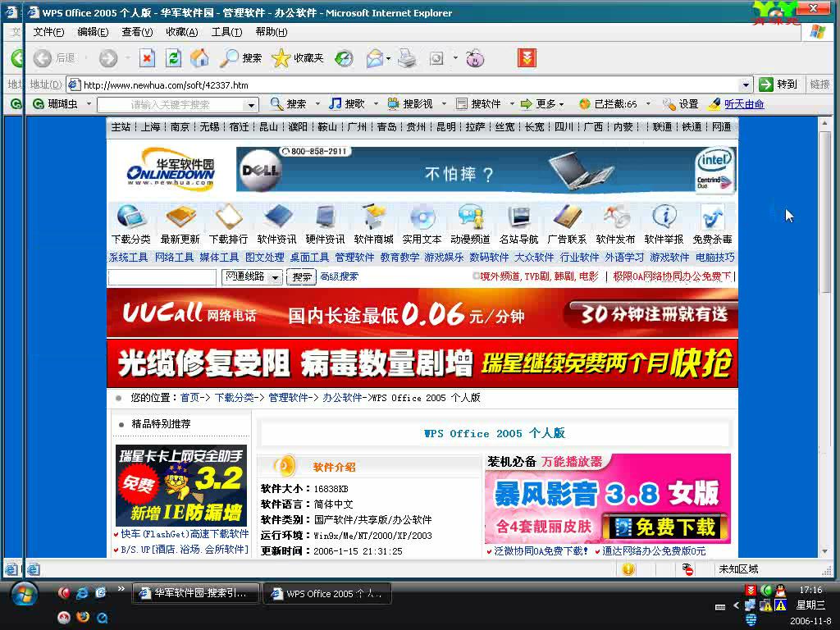Stop page loading with the red X icon
The image size is (840, 630).
point(147,58)
